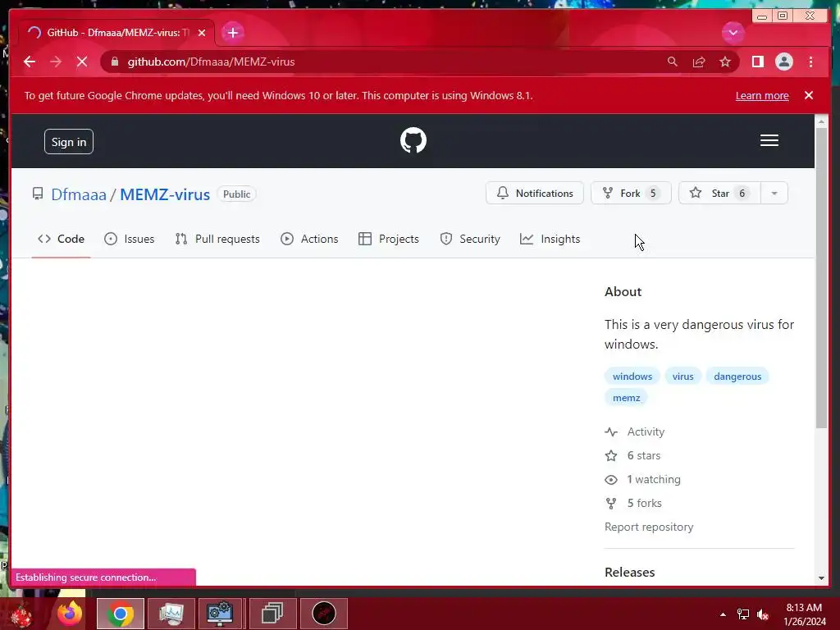
Task: Click the address bar URL
Action: (211, 62)
